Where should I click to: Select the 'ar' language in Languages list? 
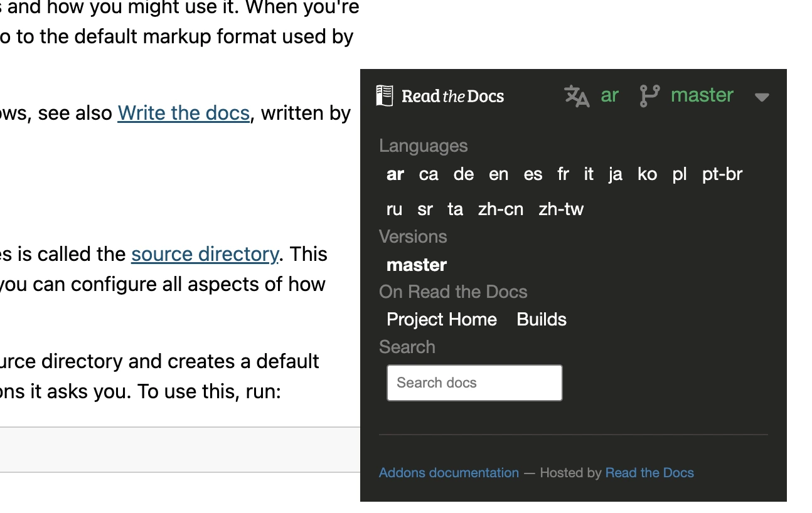tap(395, 174)
